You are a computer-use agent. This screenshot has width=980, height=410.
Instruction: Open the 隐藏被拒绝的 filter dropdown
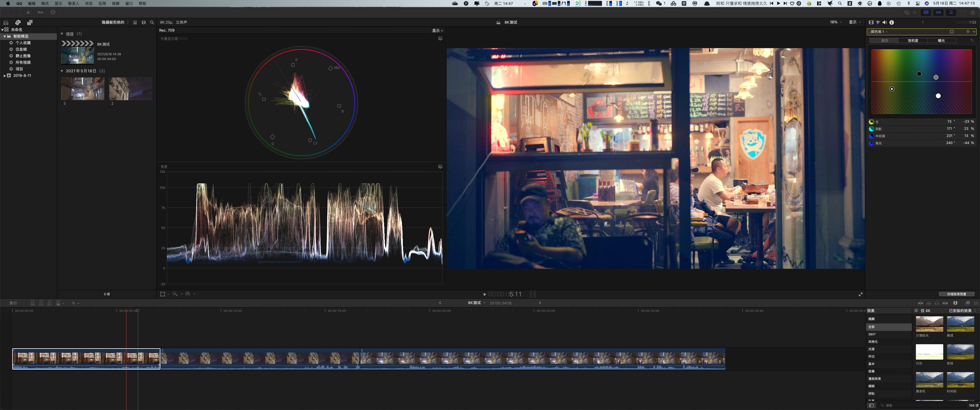tap(115, 22)
